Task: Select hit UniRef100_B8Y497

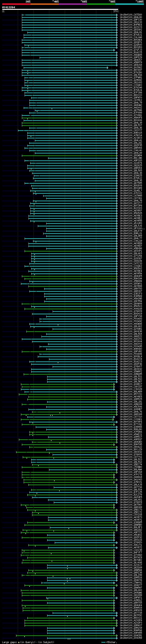Action: (x=131, y=70)
